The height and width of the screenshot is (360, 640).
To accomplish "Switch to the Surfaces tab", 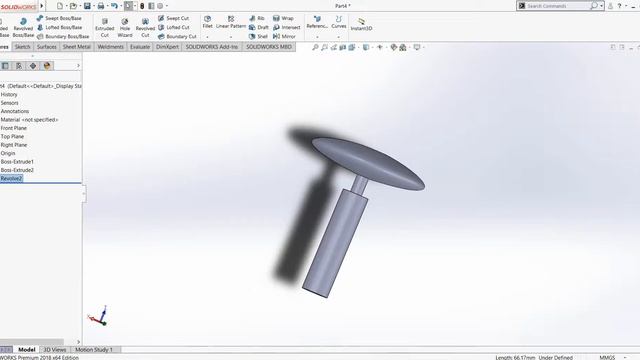I will click(x=47, y=47).
